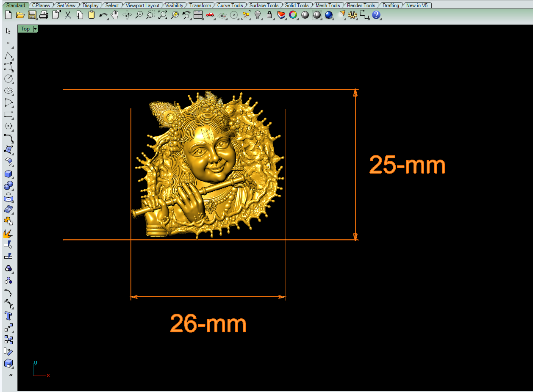Click the Text object T tool
533x392 pixels.
[x=8, y=316]
